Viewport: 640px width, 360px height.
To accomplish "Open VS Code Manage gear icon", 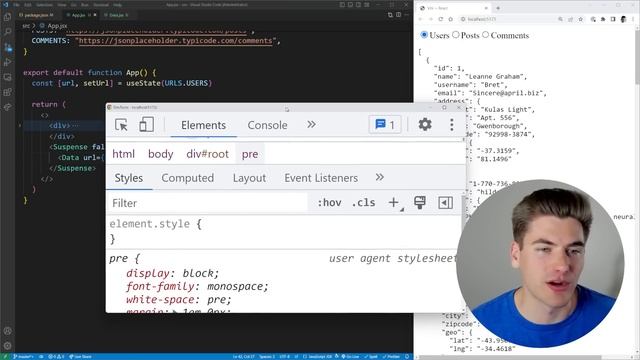I will click(7, 346).
